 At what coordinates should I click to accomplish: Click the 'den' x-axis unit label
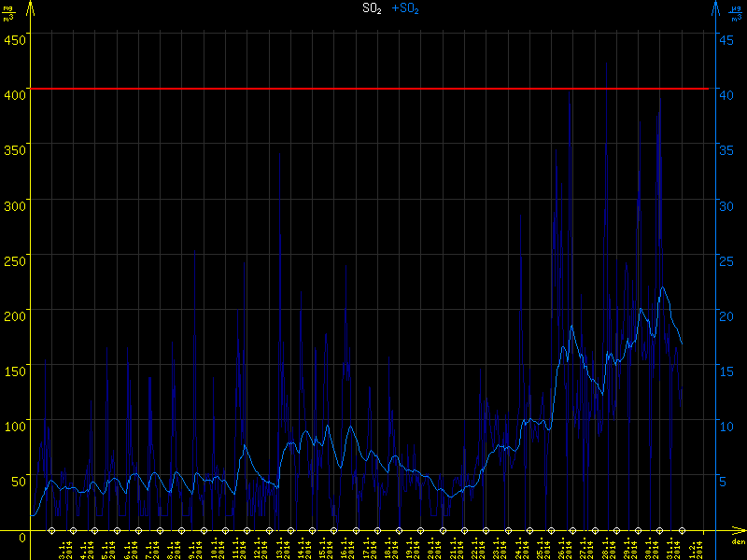[x=737, y=543]
